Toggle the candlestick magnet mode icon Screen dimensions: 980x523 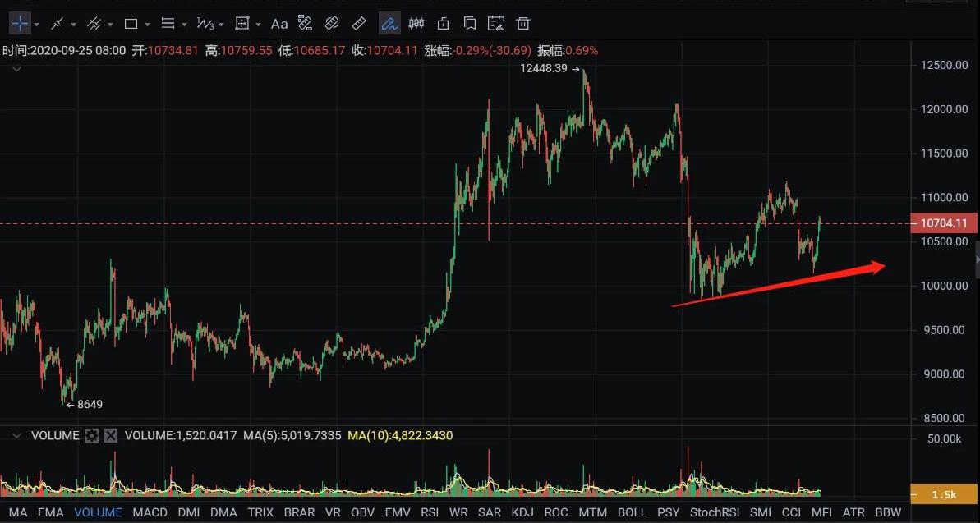coord(416,23)
